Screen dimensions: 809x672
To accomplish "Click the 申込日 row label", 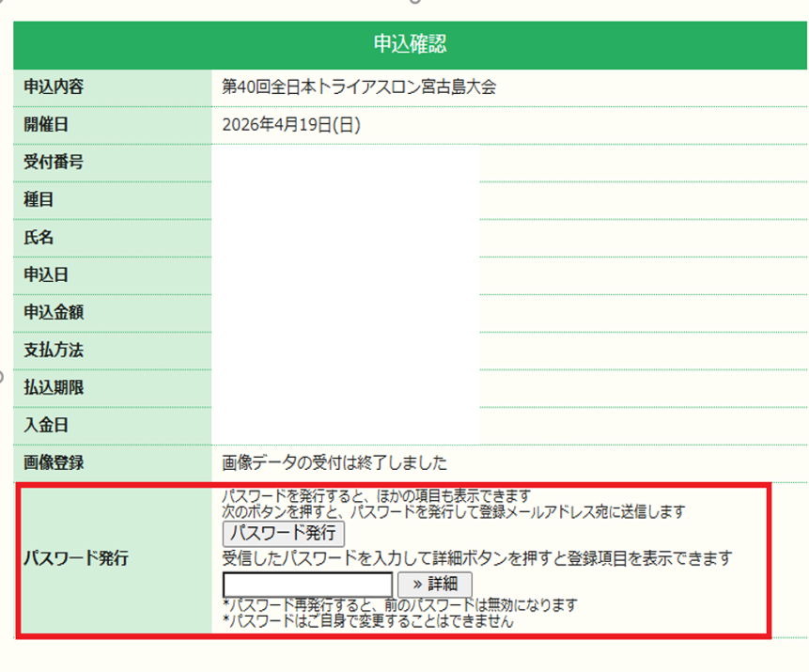I will pyautogui.click(x=46, y=274).
